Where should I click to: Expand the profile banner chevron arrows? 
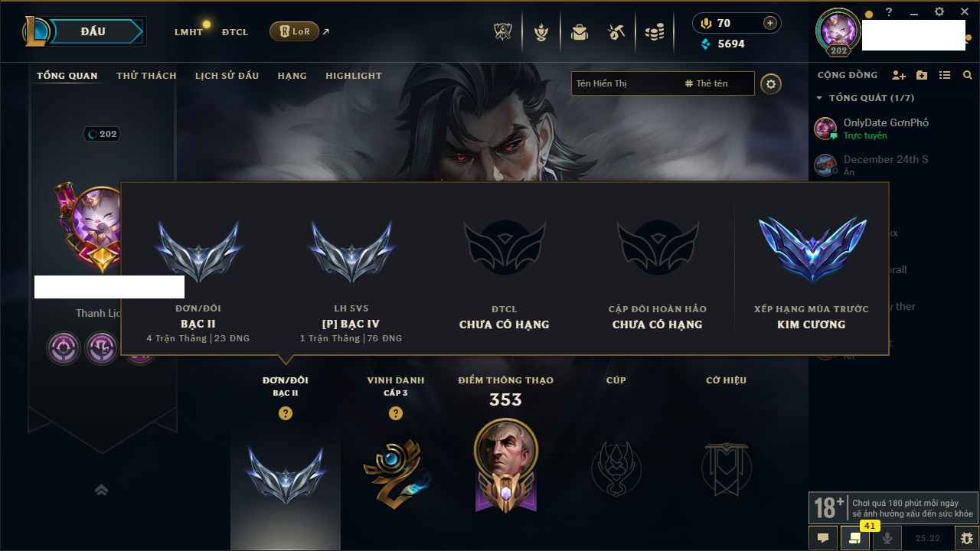[101, 490]
